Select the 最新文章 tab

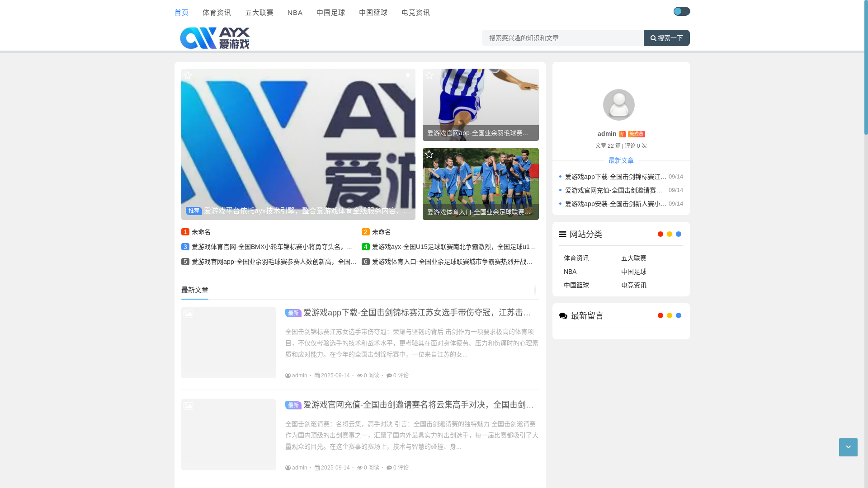(x=195, y=290)
